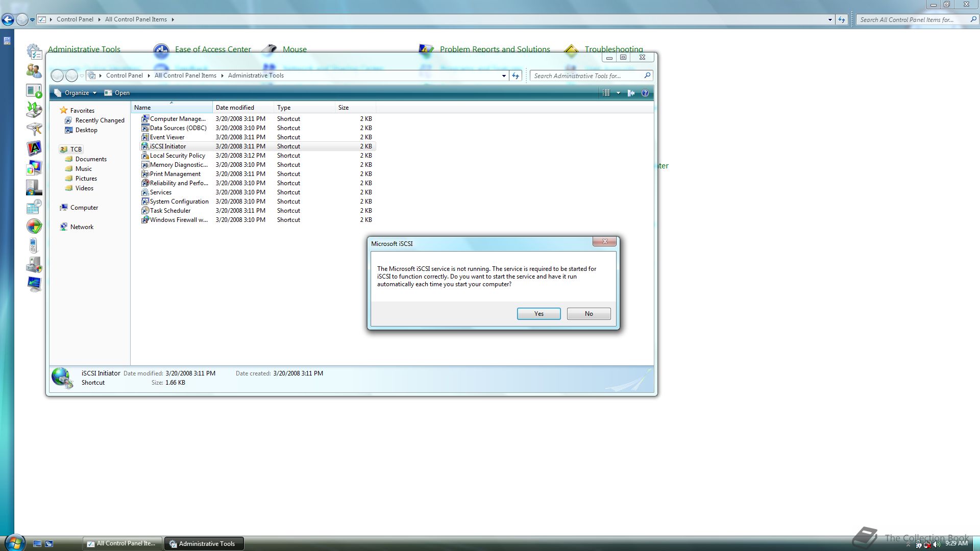Sort by the Size column header
Image resolution: width=980 pixels, height=551 pixels.
pyautogui.click(x=355, y=108)
